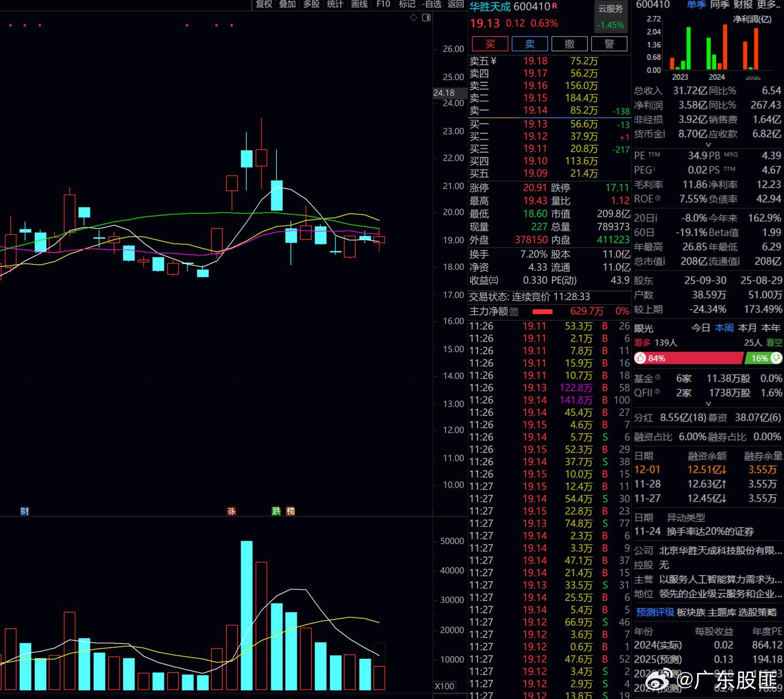Click the 跌 marker below the candlesticks

pos(276,511)
